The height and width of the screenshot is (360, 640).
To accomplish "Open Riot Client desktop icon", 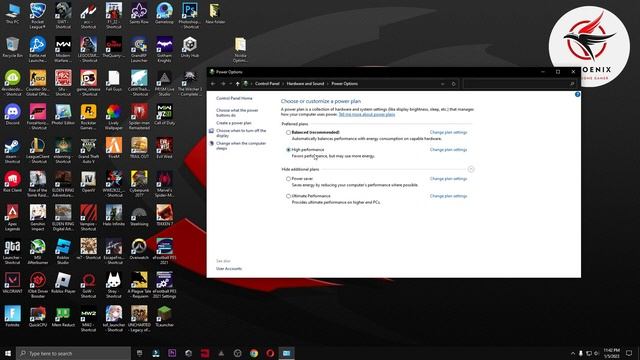I will 12,182.
